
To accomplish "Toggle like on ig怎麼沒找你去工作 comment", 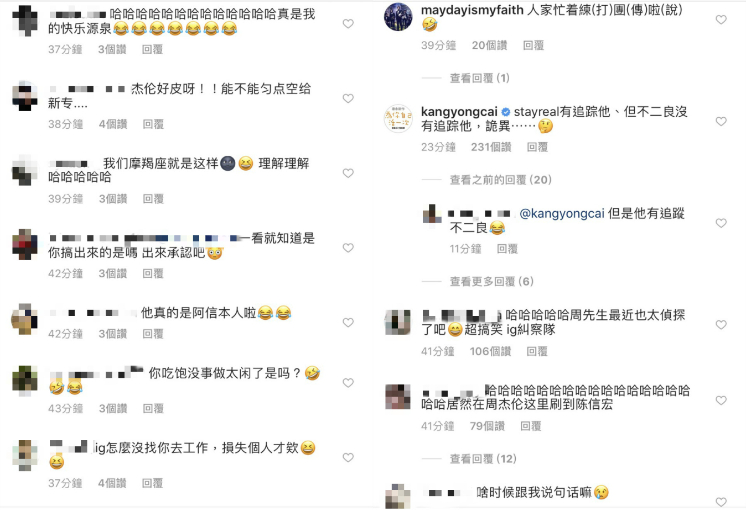I will pyautogui.click(x=348, y=458).
